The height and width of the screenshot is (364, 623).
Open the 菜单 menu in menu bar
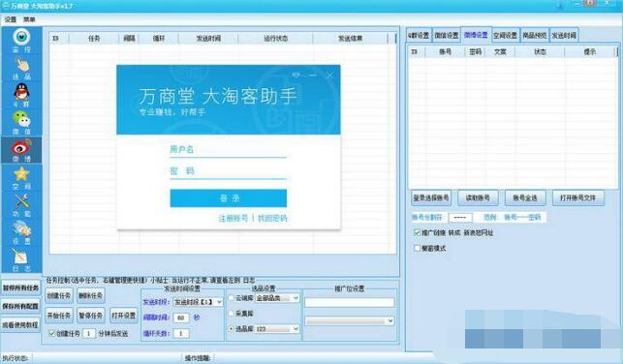point(29,19)
